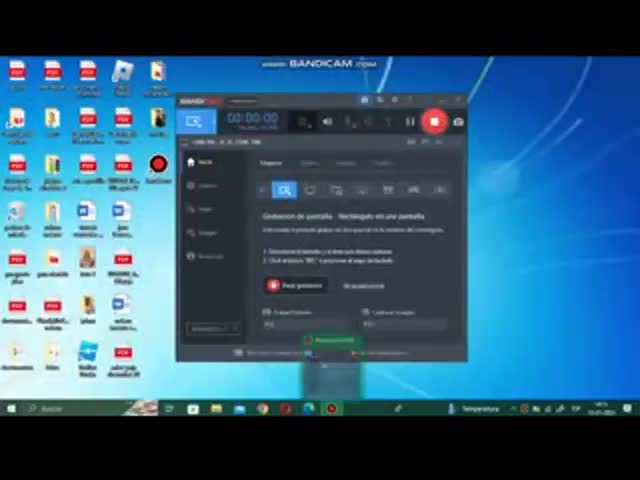Image resolution: width=640 pixels, height=480 pixels.
Task: Toggle the speaker sound in Bandicam toolbar
Action: [x=327, y=122]
